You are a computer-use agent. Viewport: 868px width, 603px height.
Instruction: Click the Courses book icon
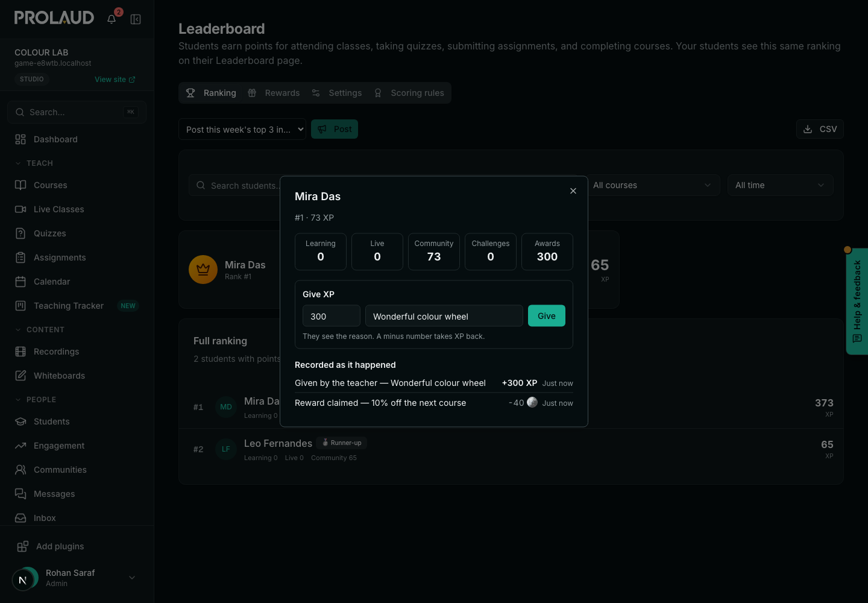tap(20, 185)
